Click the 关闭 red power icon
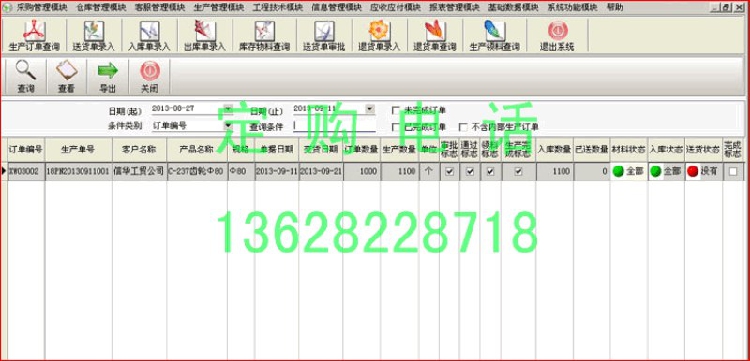 [149, 77]
